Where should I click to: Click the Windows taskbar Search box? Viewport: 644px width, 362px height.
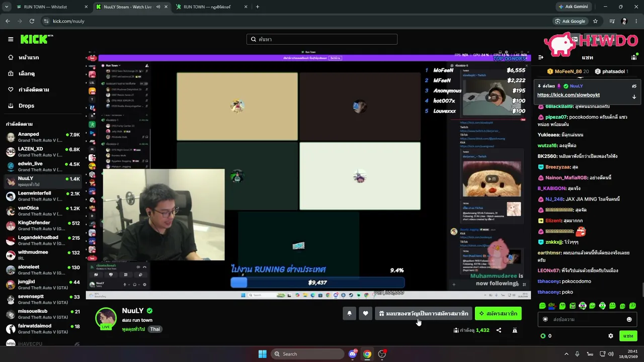(x=307, y=354)
